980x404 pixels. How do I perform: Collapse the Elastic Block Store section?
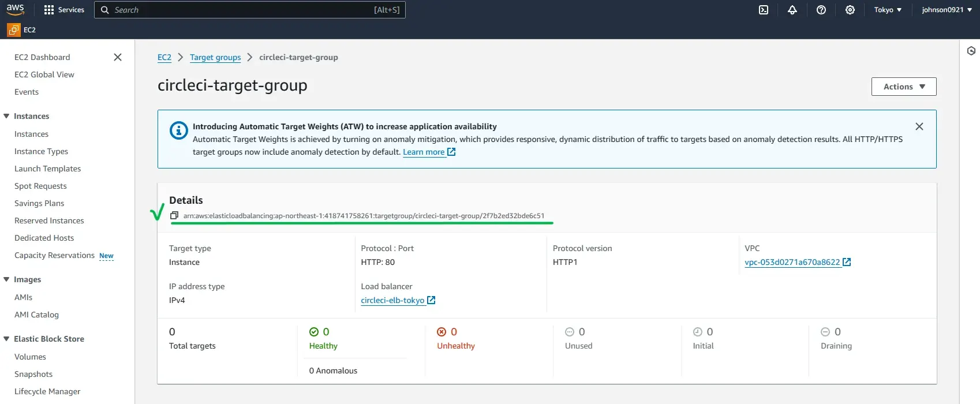[7, 339]
